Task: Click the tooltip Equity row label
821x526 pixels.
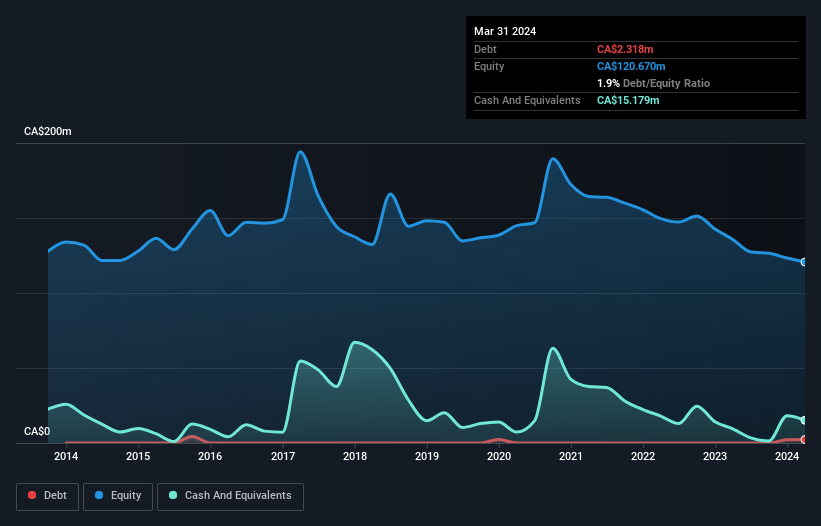Action: 489,66
